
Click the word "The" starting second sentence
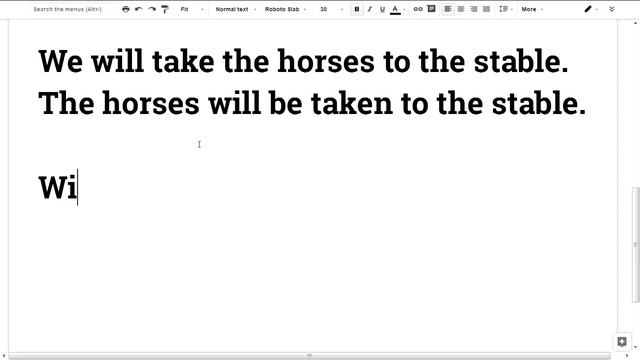coord(67,103)
